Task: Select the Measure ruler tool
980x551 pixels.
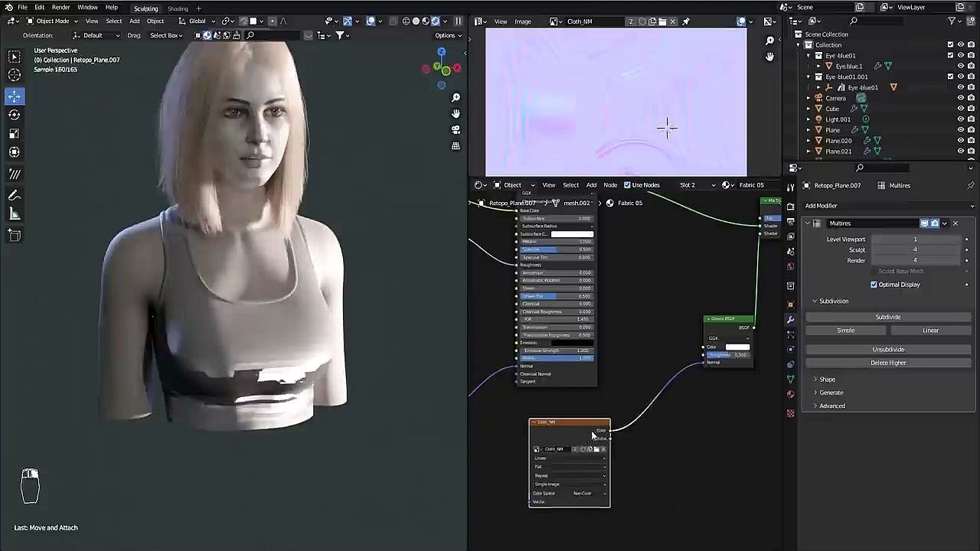Action: pyautogui.click(x=15, y=215)
